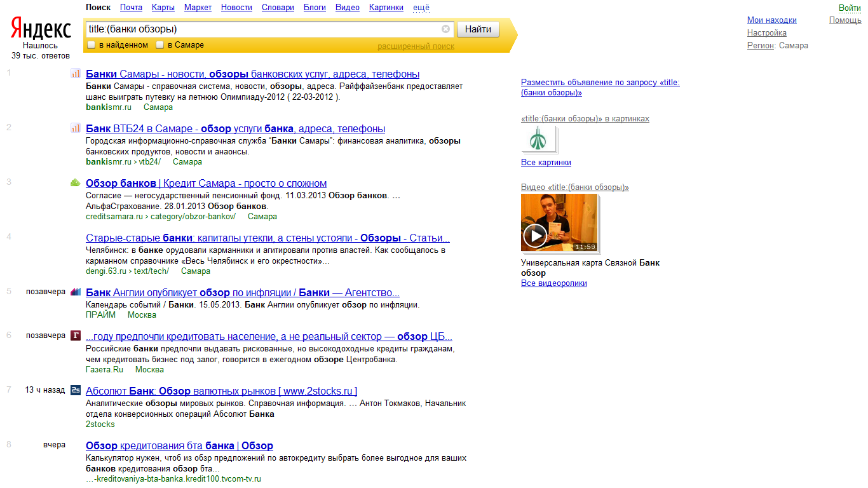Open result about 'кредитовать население' ЦБ
868x488 pixels.
(x=269, y=336)
